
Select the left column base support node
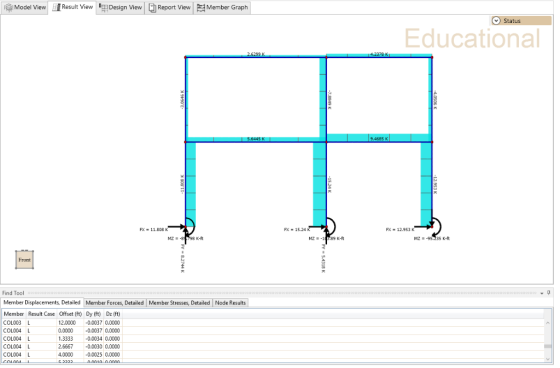click(x=186, y=227)
